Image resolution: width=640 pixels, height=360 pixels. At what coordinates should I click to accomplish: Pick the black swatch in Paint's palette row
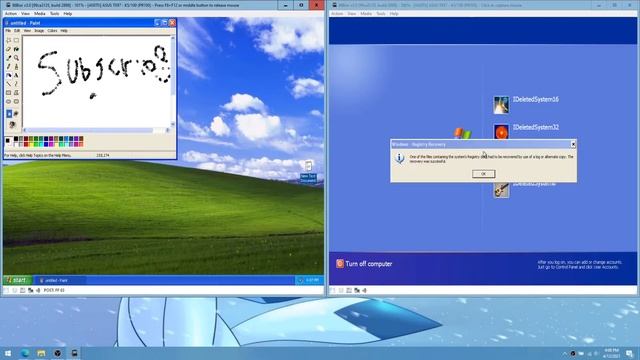pyautogui.click(x=16, y=139)
